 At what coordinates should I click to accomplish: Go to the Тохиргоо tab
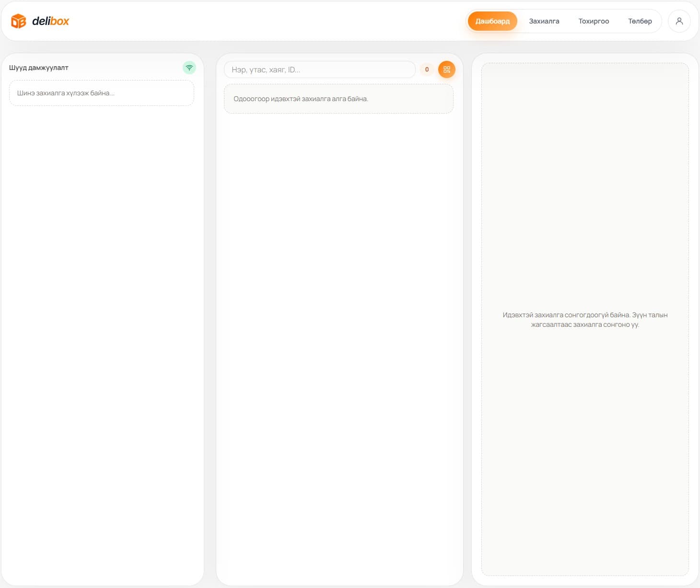594,21
